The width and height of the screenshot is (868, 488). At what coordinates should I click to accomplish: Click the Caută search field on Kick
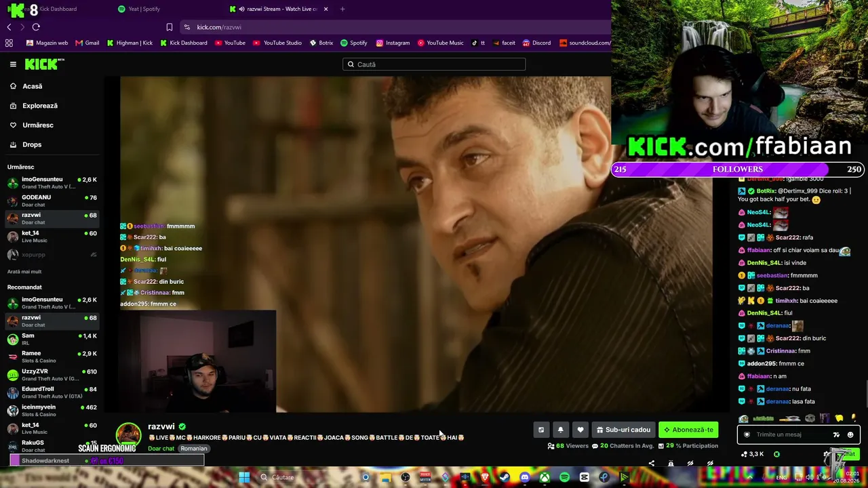point(434,64)
